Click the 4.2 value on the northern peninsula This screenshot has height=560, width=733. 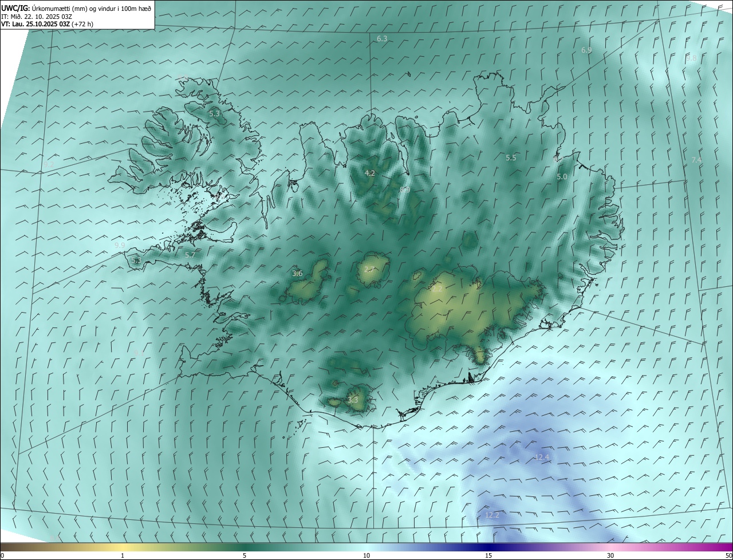coord(370,173)
